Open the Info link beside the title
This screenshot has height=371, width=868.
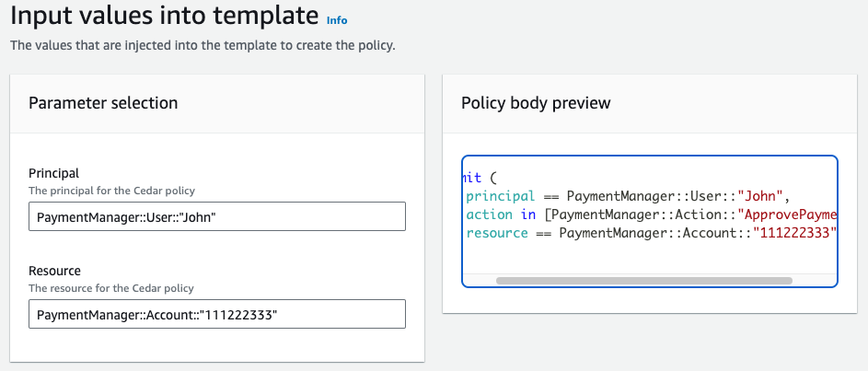(337, 19)
